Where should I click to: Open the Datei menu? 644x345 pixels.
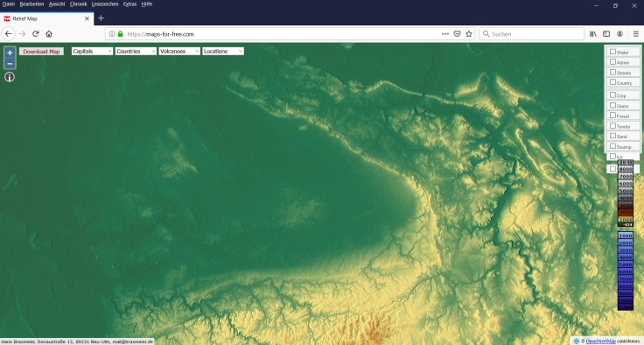tap(8, 4)
